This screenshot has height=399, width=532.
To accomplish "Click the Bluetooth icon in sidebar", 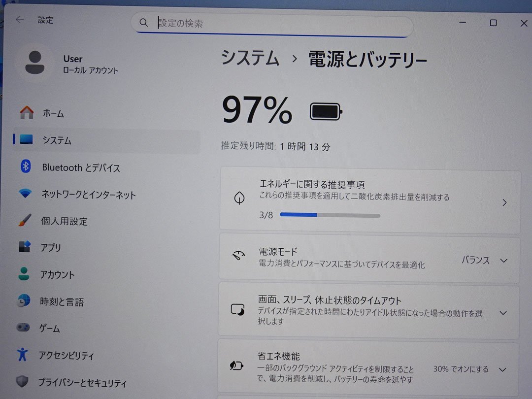I will tap(26, 166).
